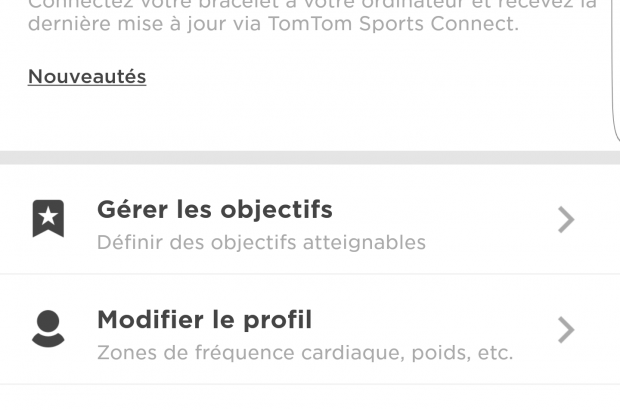The image size is (620, 410).
Task: Tap the Zones de fréquence cardiaque subtitle
Action: [304, 352]
